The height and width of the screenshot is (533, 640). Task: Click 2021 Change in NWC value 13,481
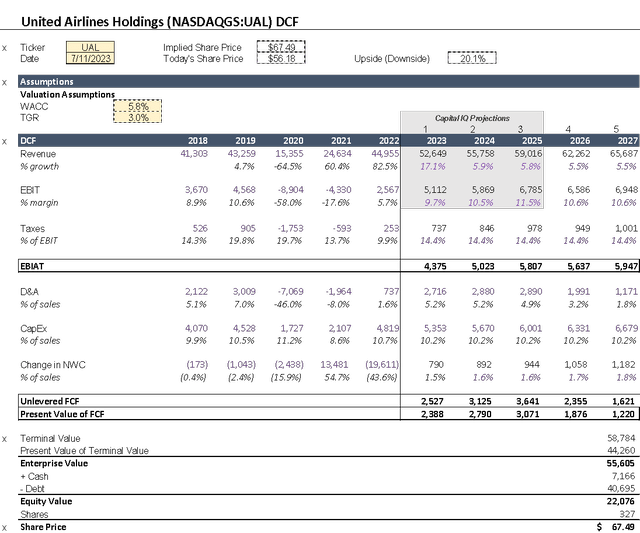(334, 364)
